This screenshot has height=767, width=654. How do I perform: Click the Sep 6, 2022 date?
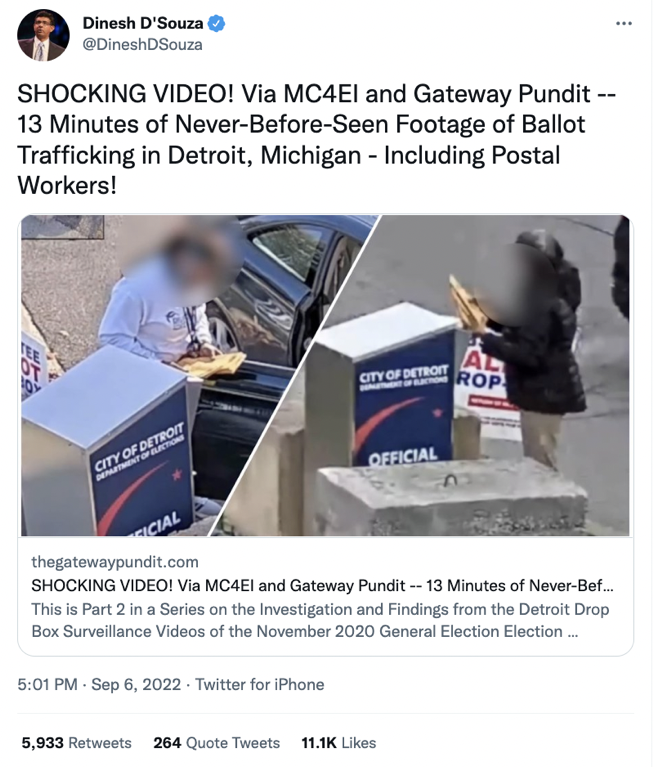tap(136, 684)
